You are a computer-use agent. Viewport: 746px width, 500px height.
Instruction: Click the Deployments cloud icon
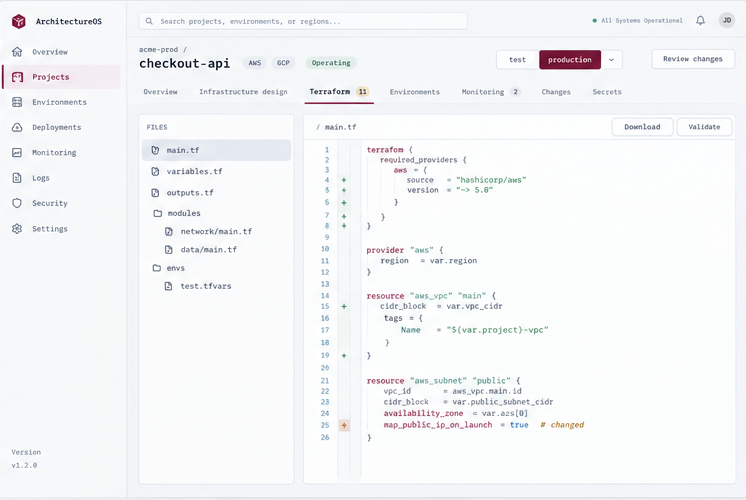pyautogui.click(x=17, y=127)
